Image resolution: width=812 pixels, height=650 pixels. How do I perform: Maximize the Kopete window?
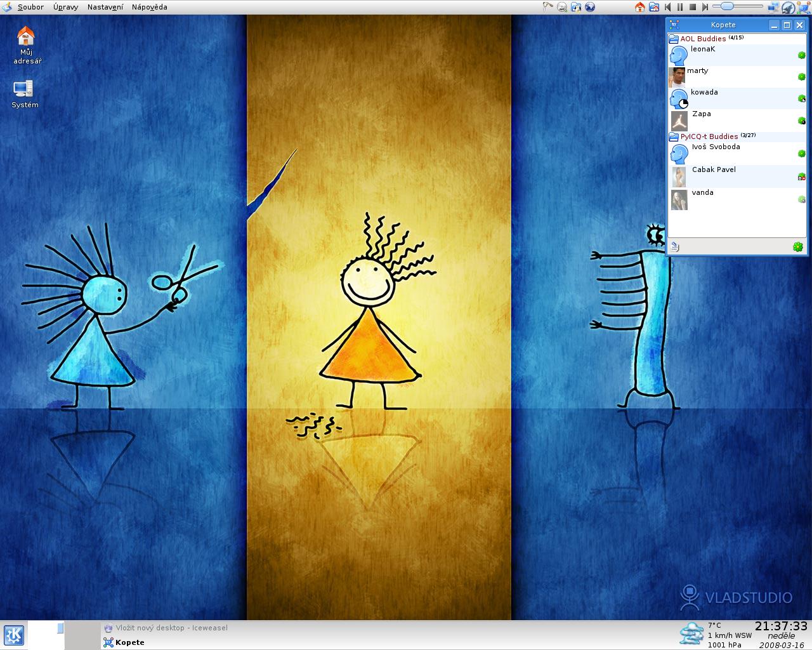point(787,25)
